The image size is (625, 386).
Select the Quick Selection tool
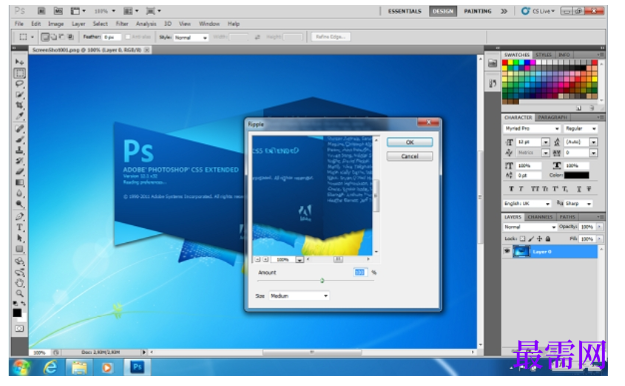(x=19, y=95)
